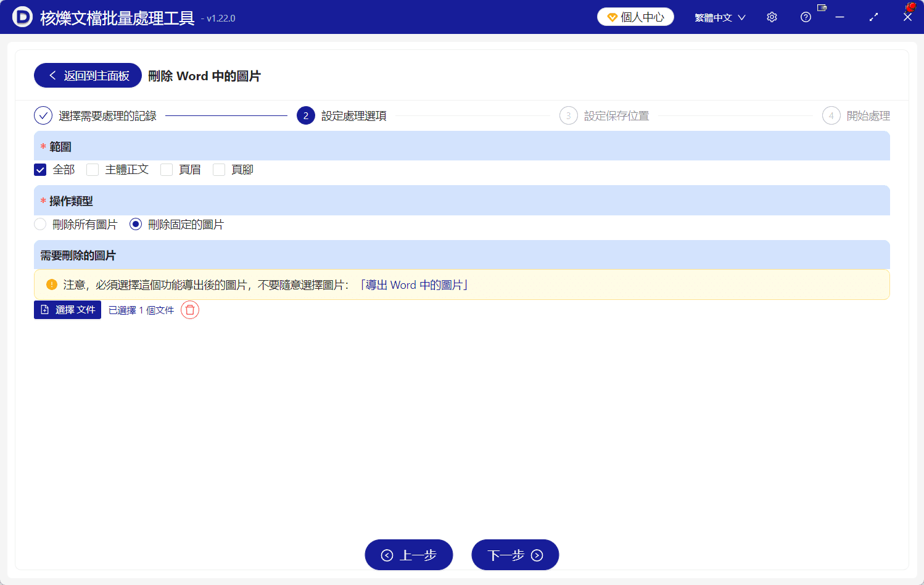The image size is (924, 585).
Task: Click the warning exclamation icon in the notice
Action: 51,284
